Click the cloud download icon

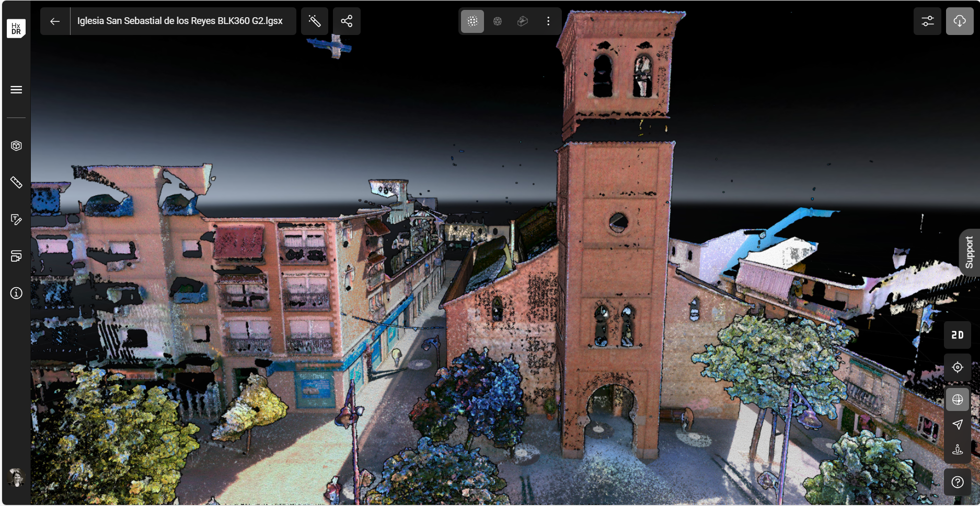[x=959, y=21]
